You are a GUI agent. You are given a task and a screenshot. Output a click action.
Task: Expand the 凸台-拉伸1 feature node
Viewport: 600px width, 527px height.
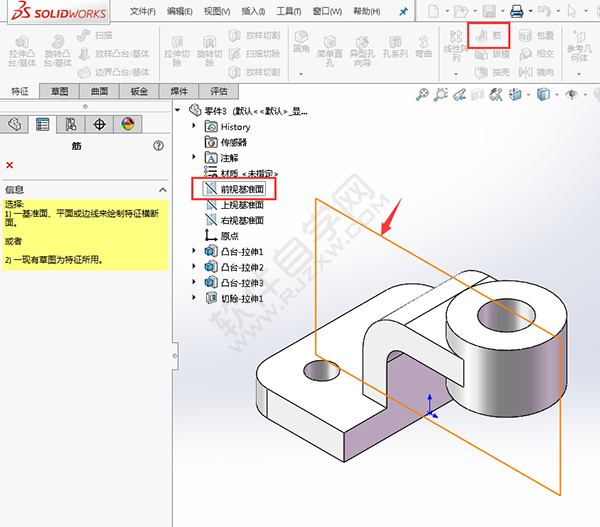[194, 251]
